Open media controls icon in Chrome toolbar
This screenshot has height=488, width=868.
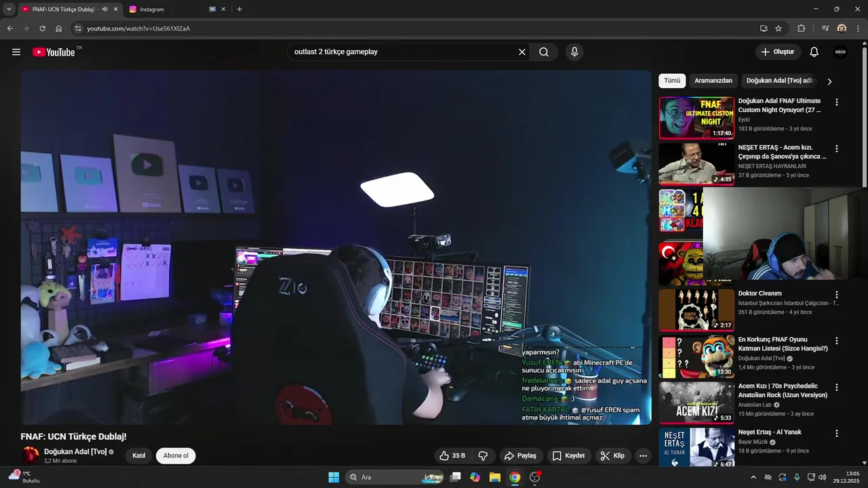point(825,28)
